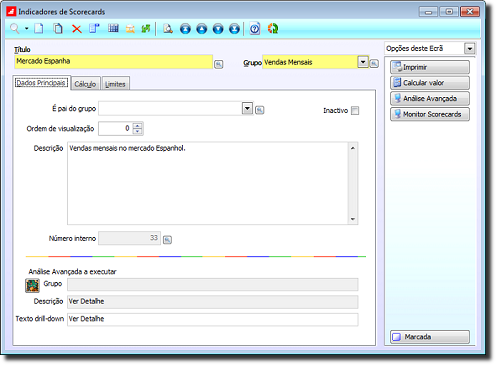
Task: Go to first record blue arrow
Action: [185, 29]
